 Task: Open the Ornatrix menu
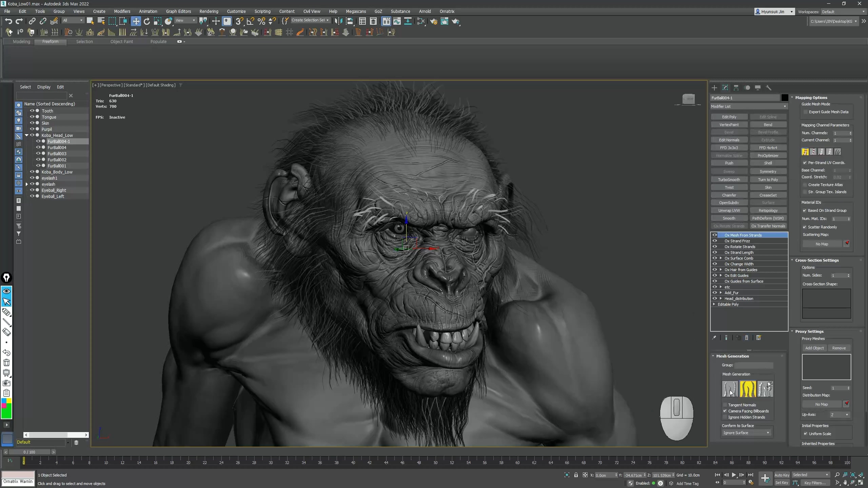(x=447, y=11)
